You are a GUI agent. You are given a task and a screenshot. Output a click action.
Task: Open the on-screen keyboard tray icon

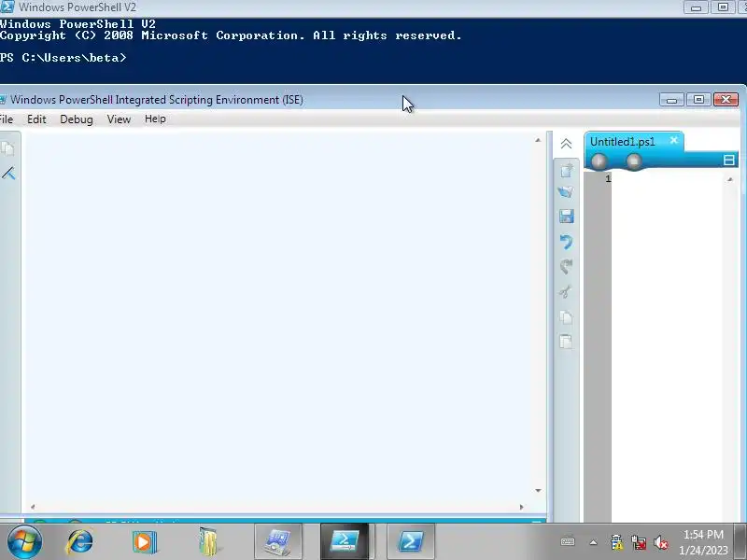(x=568, y=541)
